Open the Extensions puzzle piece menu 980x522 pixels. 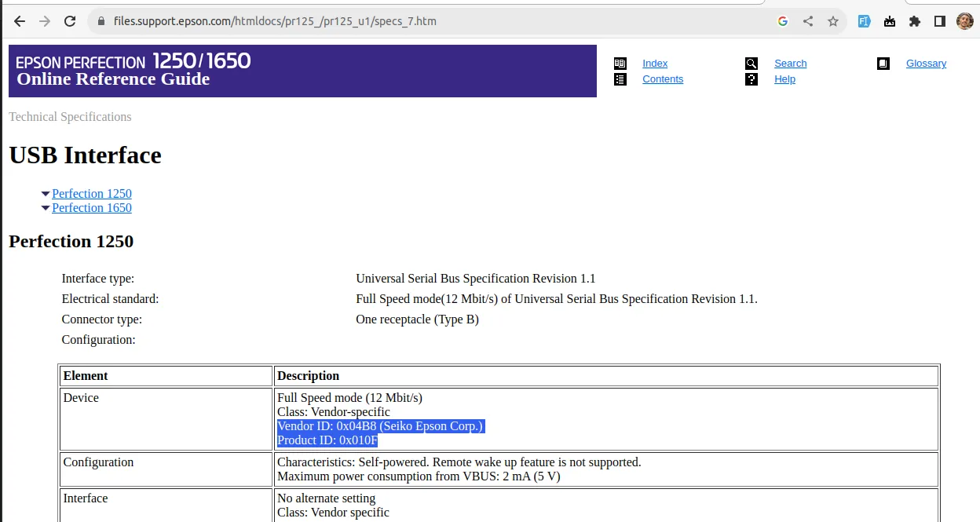pos(914,21)
